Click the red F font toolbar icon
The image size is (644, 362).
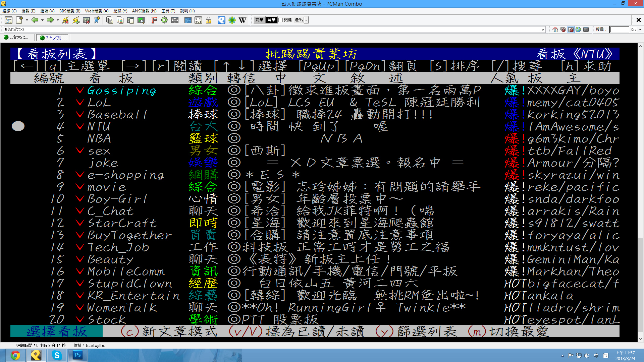pos(154,20)
